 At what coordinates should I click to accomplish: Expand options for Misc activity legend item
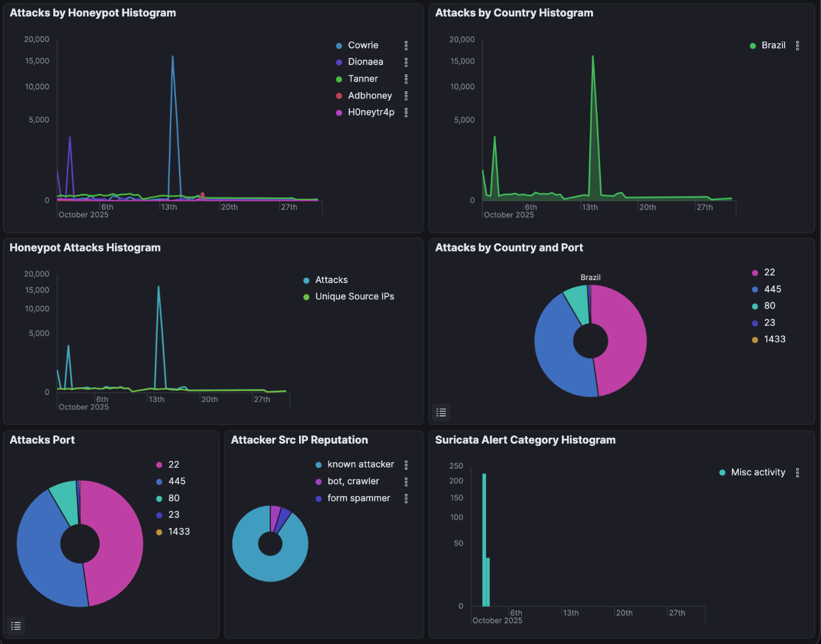click(x=798, y=472)
